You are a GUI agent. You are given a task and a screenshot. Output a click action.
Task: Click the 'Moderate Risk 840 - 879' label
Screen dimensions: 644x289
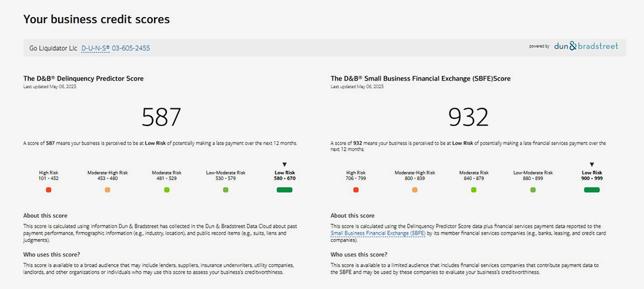point(474,175)
